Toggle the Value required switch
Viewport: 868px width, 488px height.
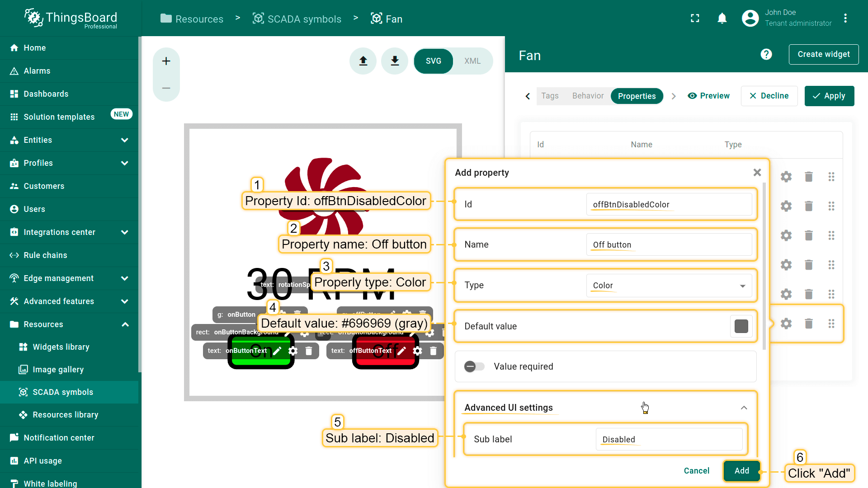coord(474,366)
